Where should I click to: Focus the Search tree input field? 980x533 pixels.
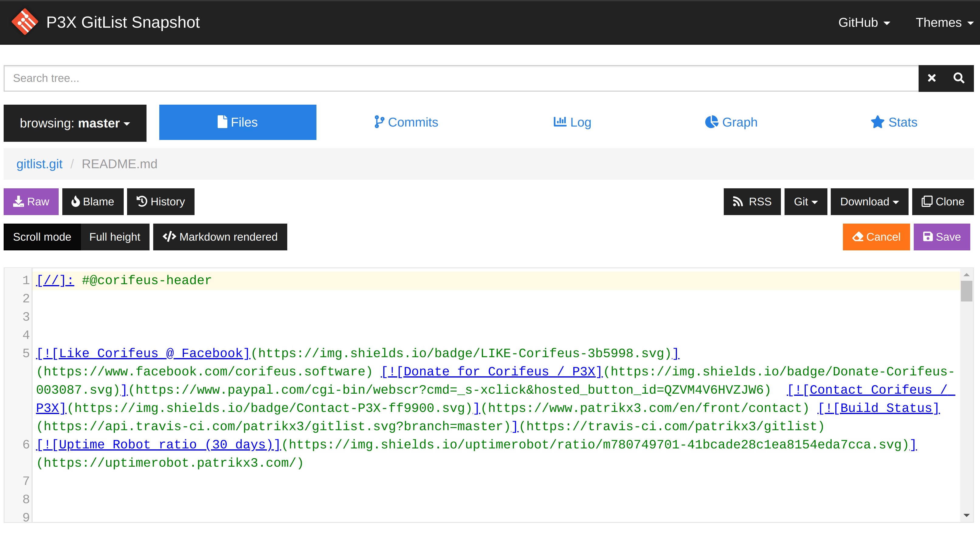tap(461, 78)
